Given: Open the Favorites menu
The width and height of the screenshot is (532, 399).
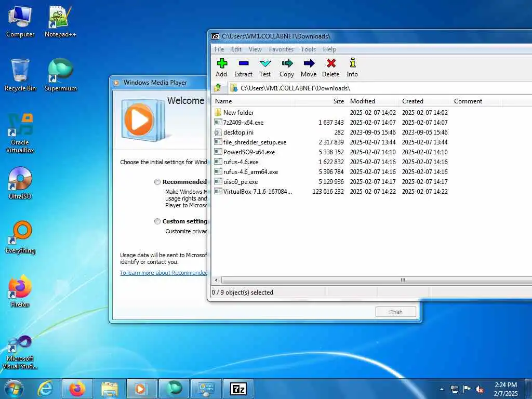Looking at the screenshot, I should [x=281, y=49].
